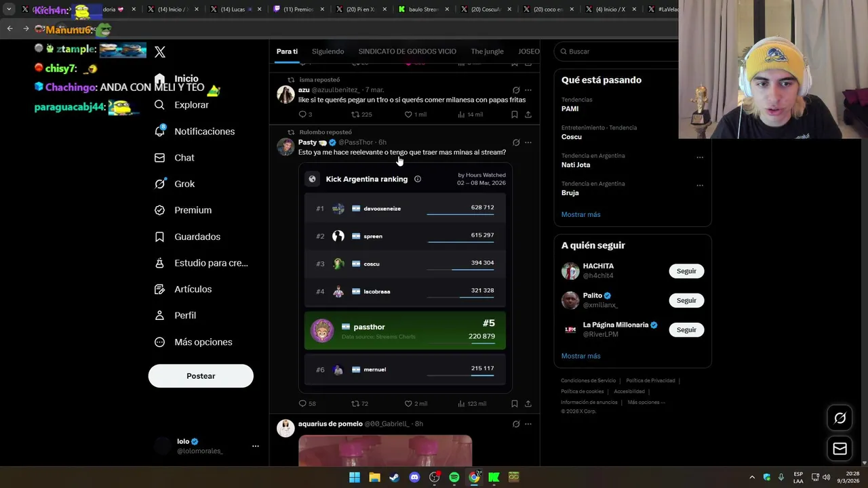Open Condiciones de Servicio link
This screenshot has height=488, width=868.
pyautogui.click(x=588, y=381)
